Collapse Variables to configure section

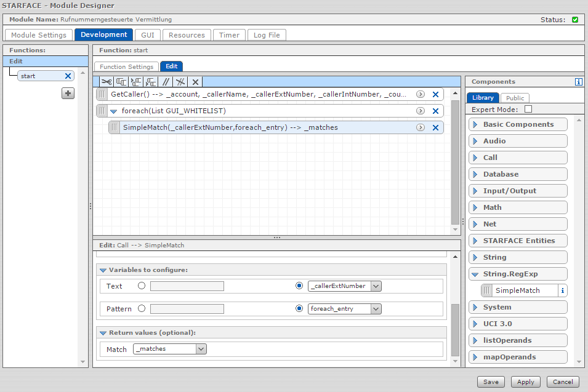click(103, 270)
